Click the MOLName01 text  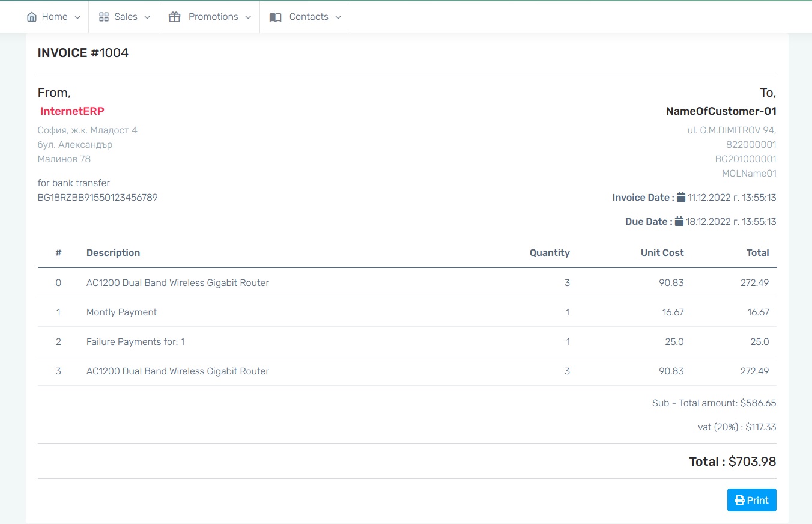coord(749,174)
